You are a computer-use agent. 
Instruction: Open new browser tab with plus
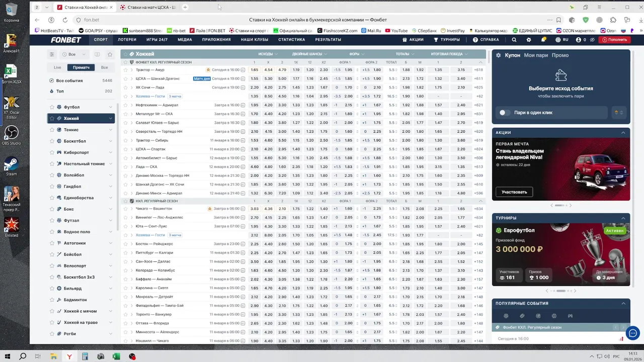point(185,7)
